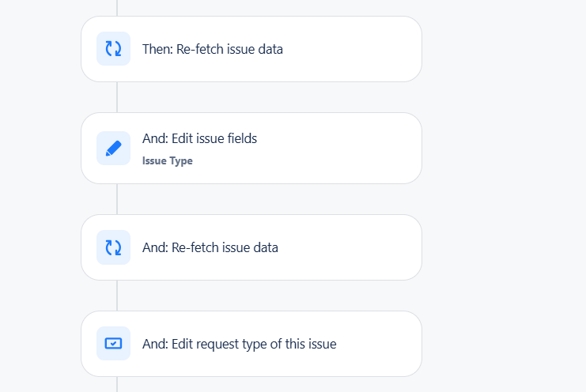Image resolution: width=586 pixels, height=392 pixels.
Task: Click the connector between And: Re-fetch and Edit request type
Action: tap(117, 296)
